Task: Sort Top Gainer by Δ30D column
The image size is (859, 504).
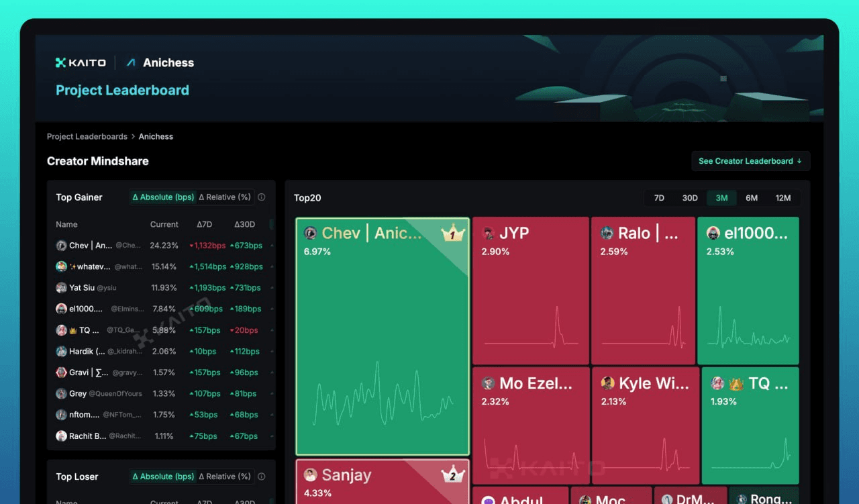Action: click(x=244, y=224)
